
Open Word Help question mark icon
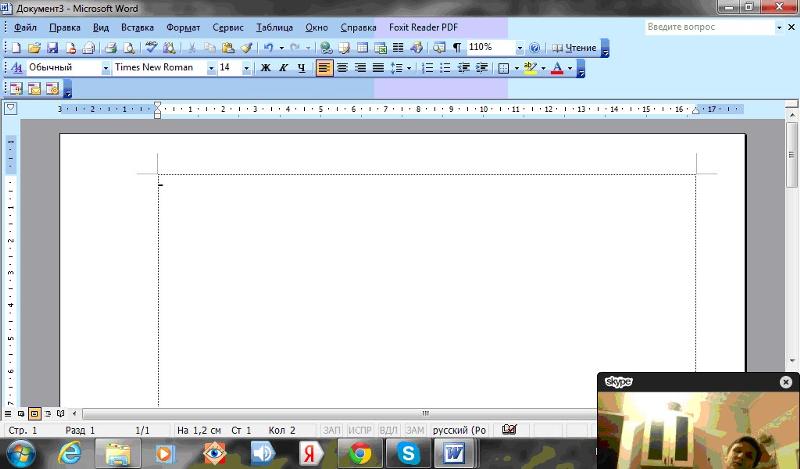tap(534, 48)
